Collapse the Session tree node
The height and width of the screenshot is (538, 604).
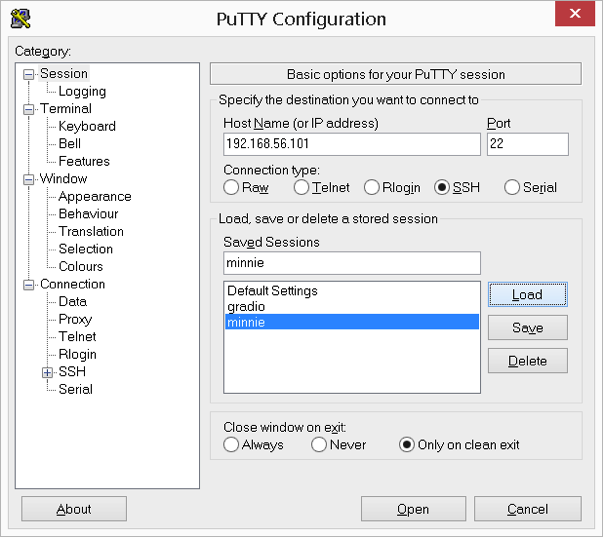(x=29, y=74)
